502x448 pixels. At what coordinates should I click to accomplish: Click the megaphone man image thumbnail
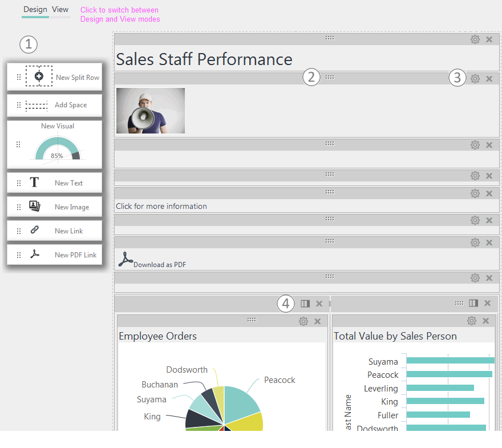pos(151,111)
